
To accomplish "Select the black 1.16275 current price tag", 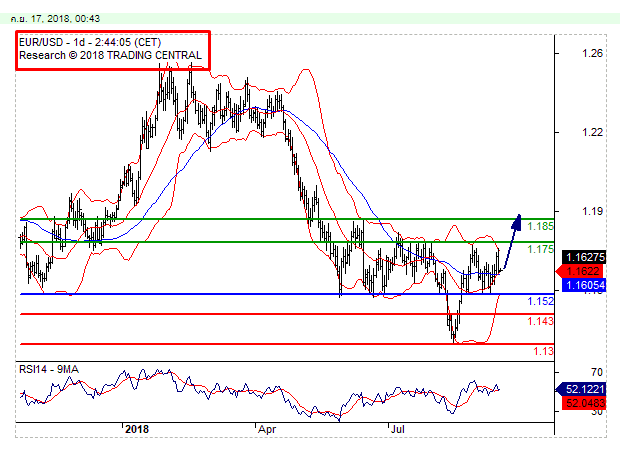I will coord(582,257).
